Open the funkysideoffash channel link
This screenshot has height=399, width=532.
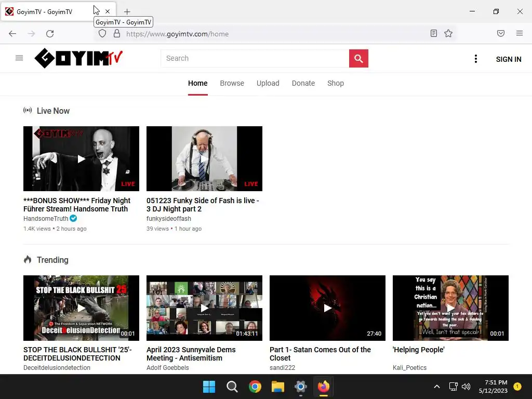point(169,219)
